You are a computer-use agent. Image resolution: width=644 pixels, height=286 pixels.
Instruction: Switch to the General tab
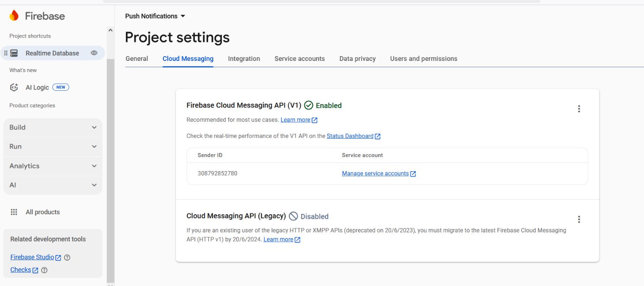point(137,59)
